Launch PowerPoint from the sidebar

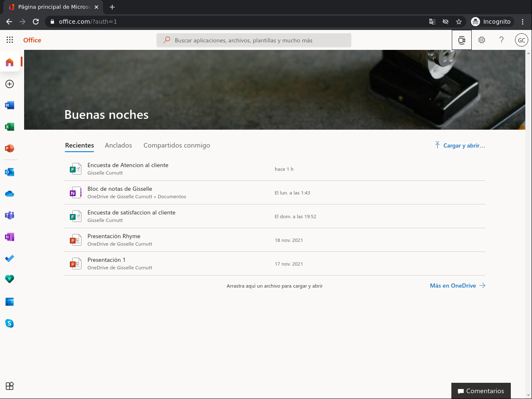[10, 148]
